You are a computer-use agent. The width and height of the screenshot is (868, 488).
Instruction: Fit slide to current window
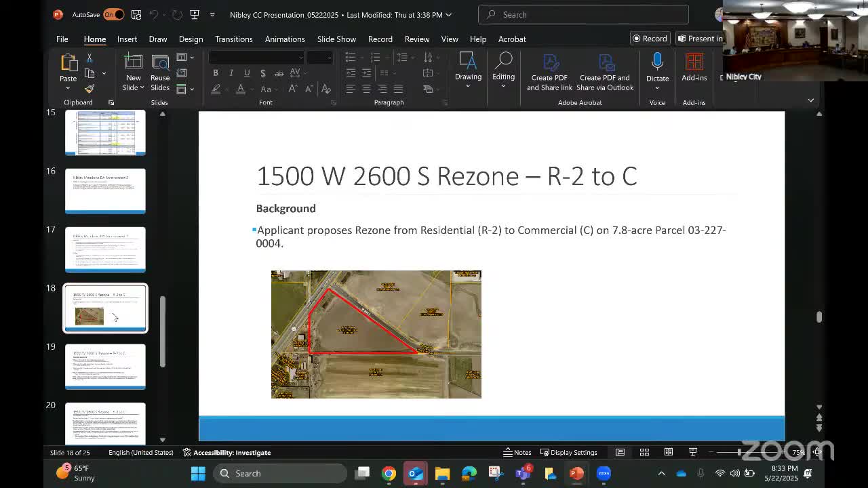coord(817,452)
